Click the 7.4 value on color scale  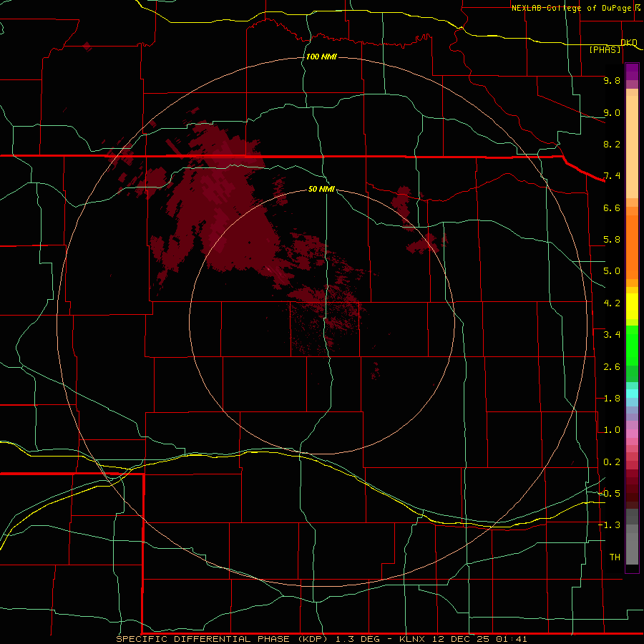(612, 176)
